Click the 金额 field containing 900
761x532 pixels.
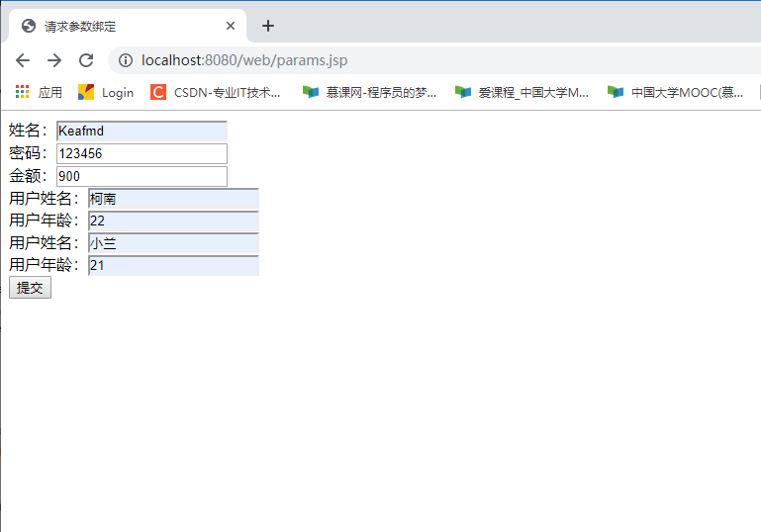142,176
